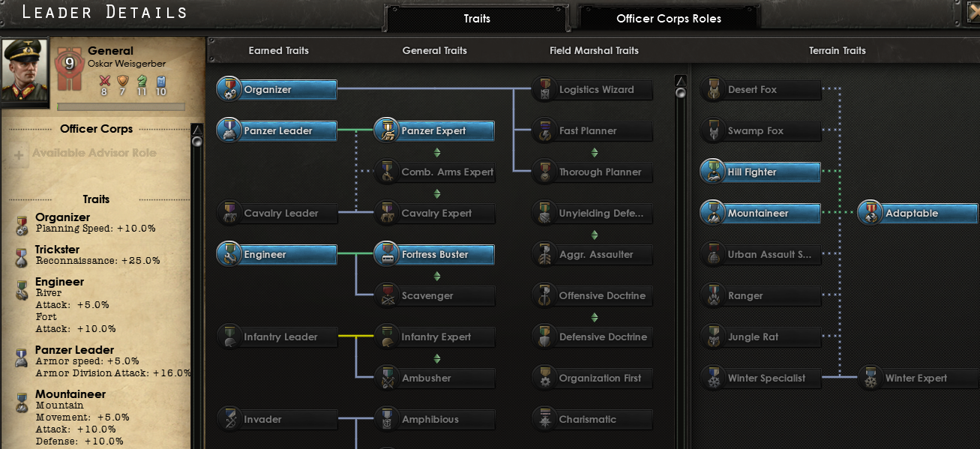
Task: Open the Traits tab
Action: click(x=477, y=19)
